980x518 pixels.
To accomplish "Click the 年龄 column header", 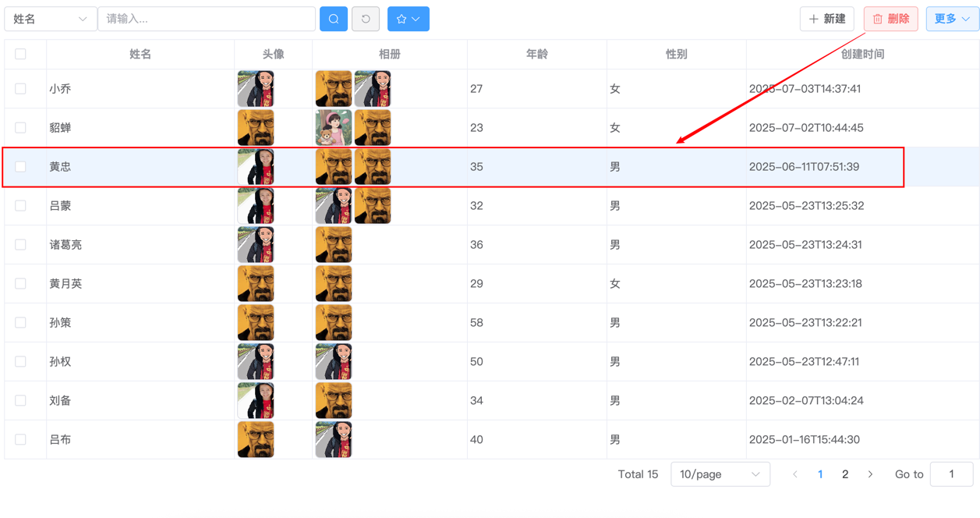I will click(537, 54).
